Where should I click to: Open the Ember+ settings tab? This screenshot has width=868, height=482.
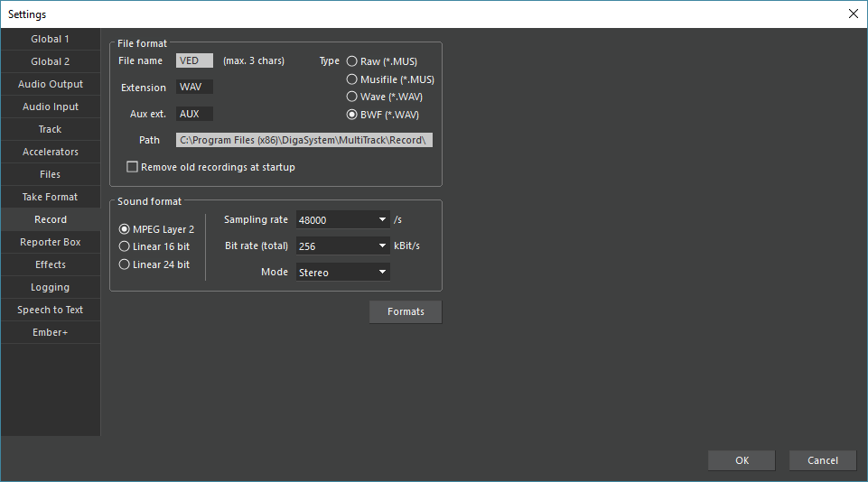pos(51,332)
